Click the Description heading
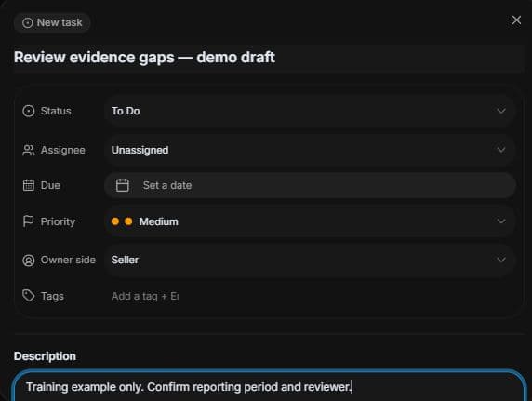The height and width of the screenshot is (401, 532). click(x=45, y=356)
